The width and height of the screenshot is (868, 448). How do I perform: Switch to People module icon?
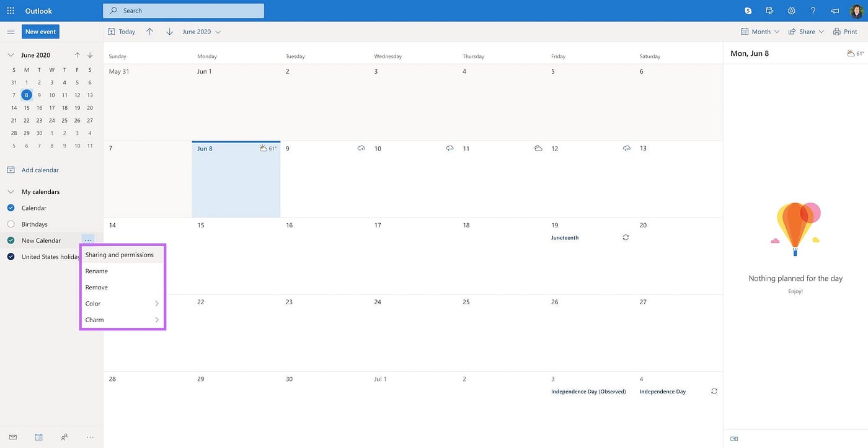[x=64, y=437]
